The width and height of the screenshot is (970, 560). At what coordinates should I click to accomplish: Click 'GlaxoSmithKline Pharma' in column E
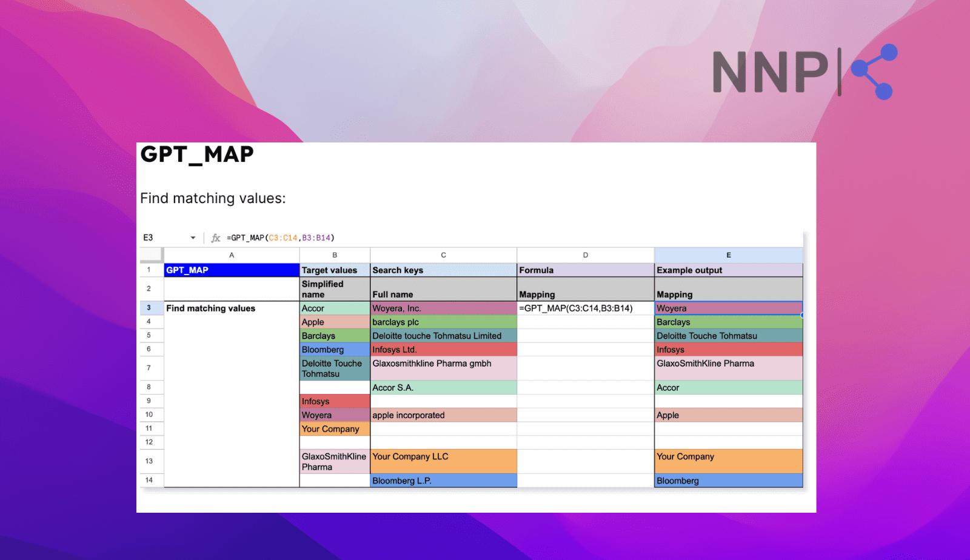tap(729, 368)
